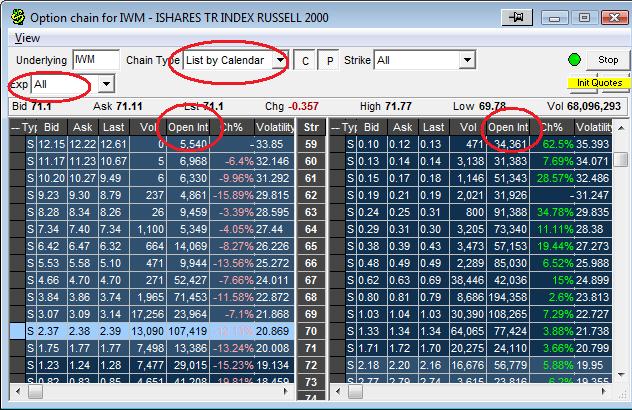Click the Stop button
Screen dimensions: 632x410
coord(608,60)
